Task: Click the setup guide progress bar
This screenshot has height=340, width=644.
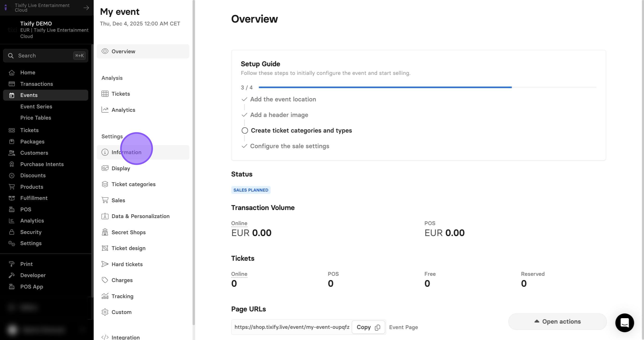Action: (x=427, y=87)
